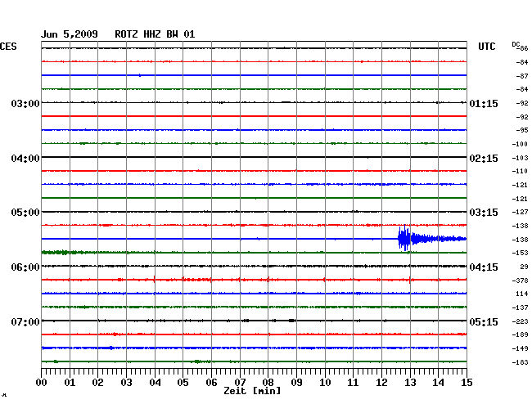Click the DC offset value -127
Image resolution: width=532 pixels, height=404 pixels.
click(x=520, y=212)
